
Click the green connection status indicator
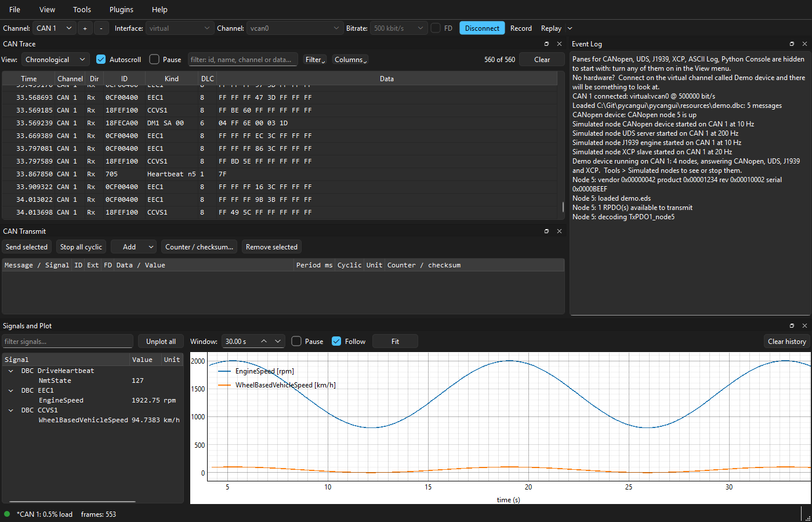click(7, 514)
